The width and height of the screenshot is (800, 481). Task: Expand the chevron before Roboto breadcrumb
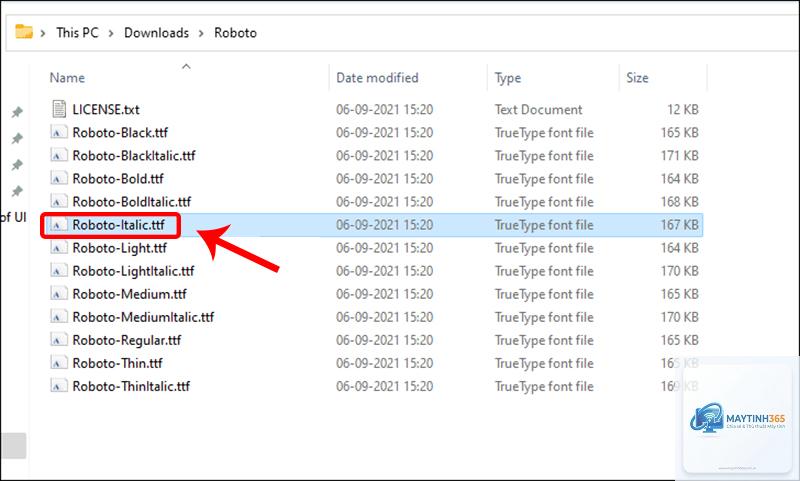click(201, 33)
